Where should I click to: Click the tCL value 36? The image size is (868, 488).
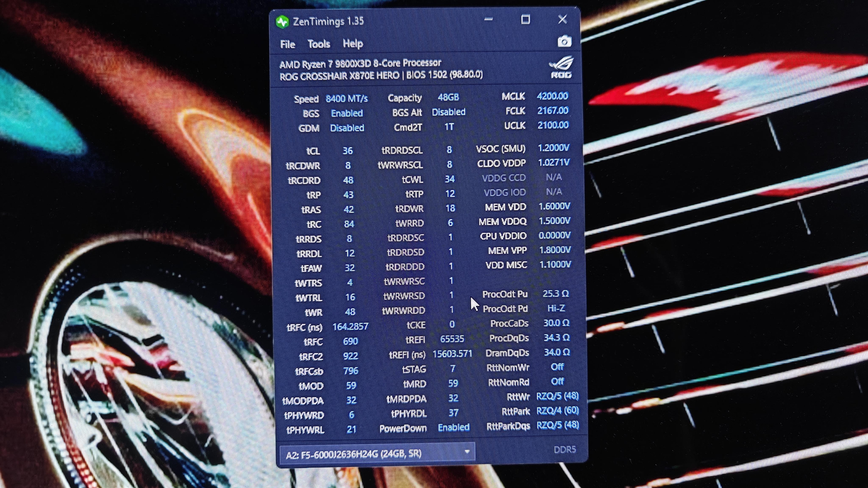[x=348, y=151]
